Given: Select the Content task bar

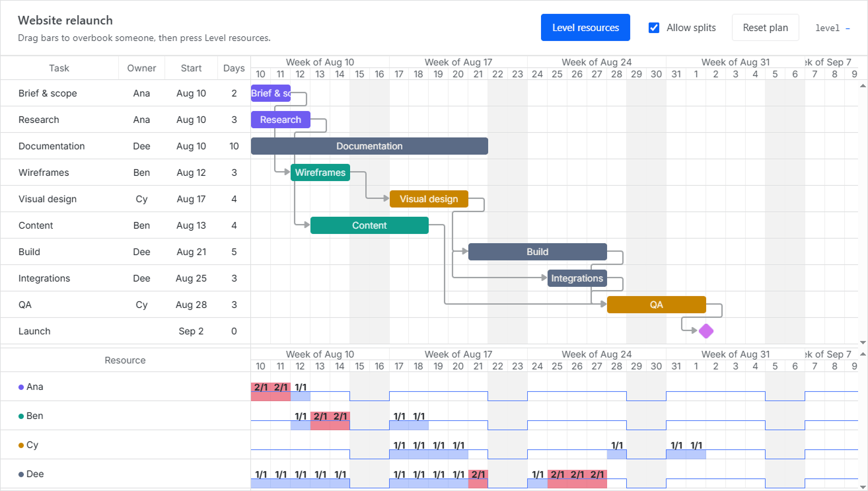Looking at the screenshot, I should click(x=369, y=225).
